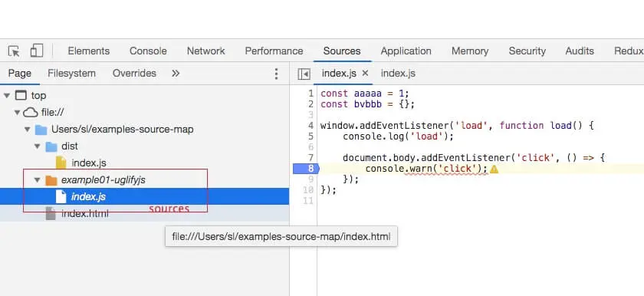Set a breakpoint on line 1

pos(310,94)
